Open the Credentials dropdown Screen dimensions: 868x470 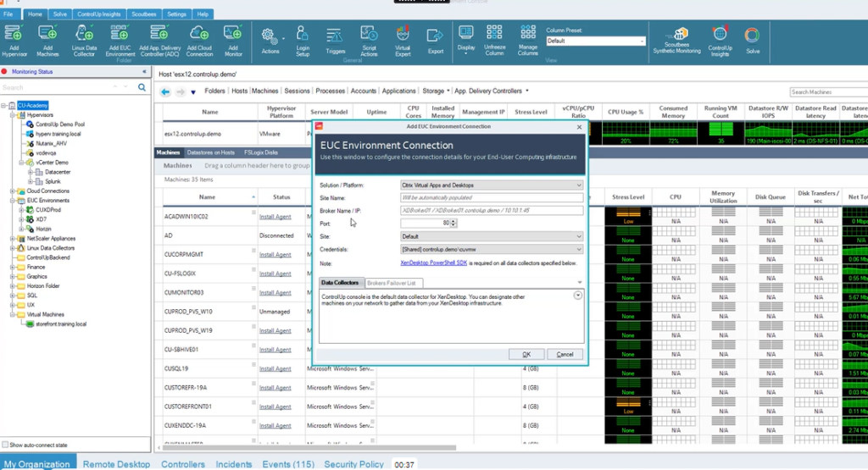492,249
